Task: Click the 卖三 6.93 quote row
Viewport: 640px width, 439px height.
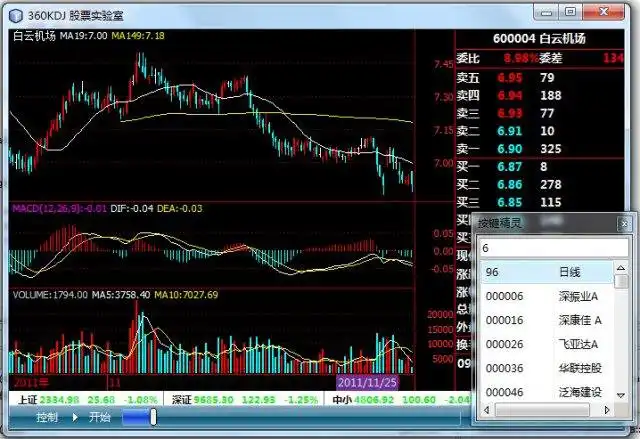Action: 540,113
